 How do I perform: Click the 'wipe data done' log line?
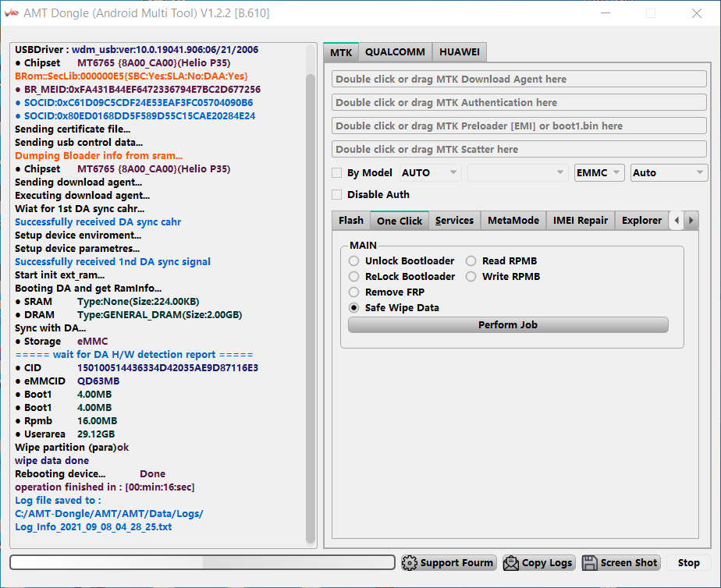coord(52,461)
